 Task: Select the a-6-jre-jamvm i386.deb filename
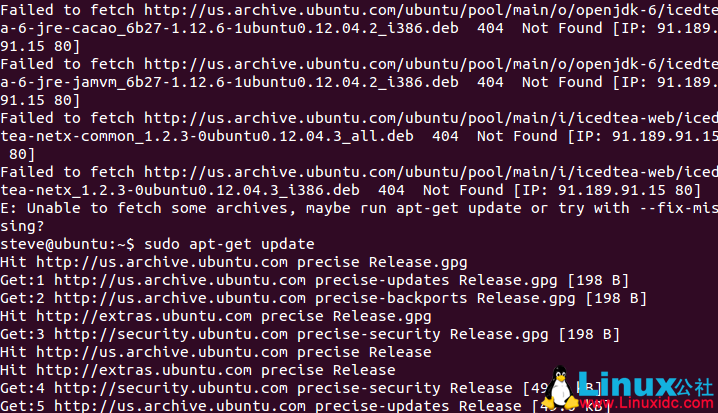pos(229,82)
